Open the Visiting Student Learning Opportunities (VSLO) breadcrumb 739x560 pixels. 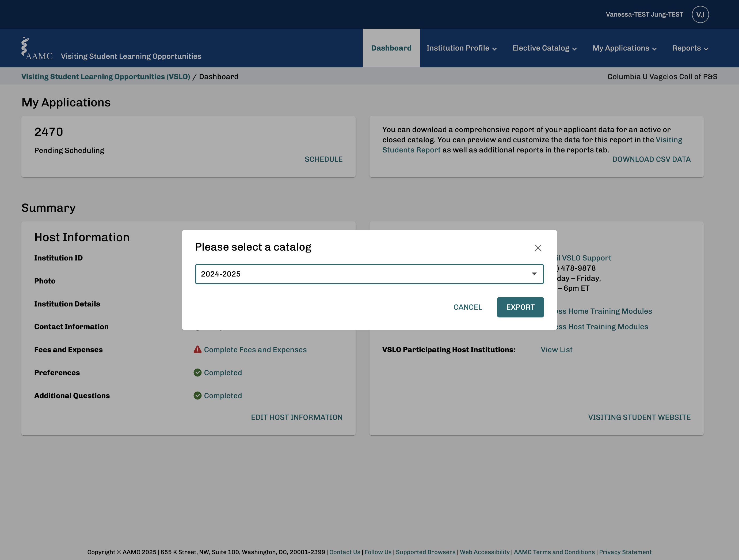click(106, 76)
